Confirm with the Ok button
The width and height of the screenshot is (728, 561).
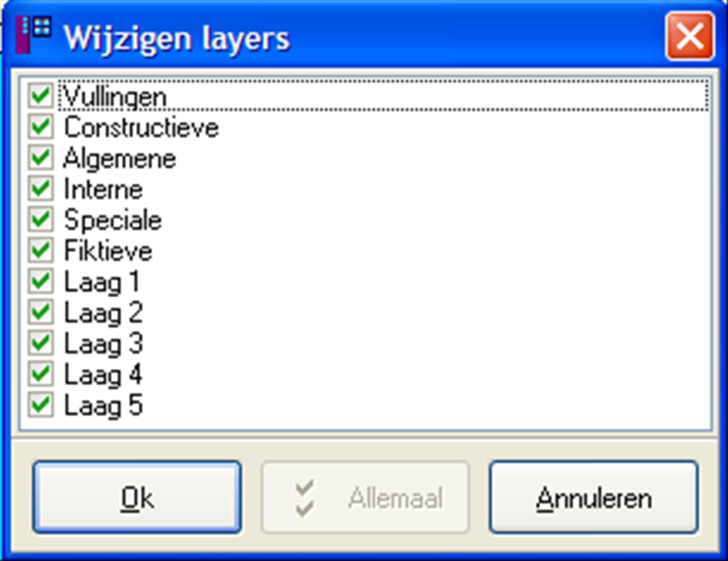tap(137, 497)
